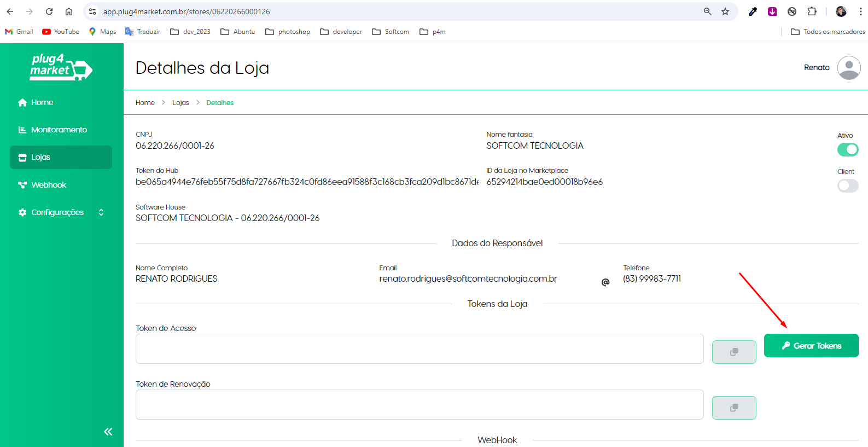Open the Softcom bookmarks folder

[391, 32]
